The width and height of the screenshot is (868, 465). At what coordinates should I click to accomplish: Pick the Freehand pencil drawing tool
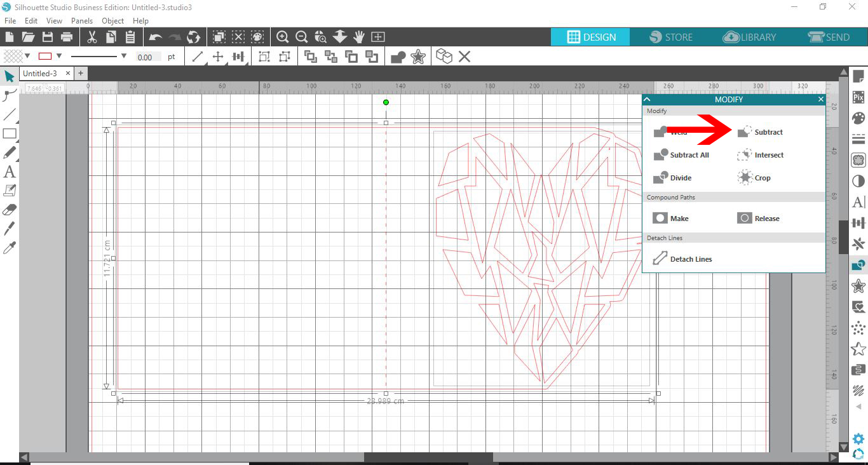[9, 152]
